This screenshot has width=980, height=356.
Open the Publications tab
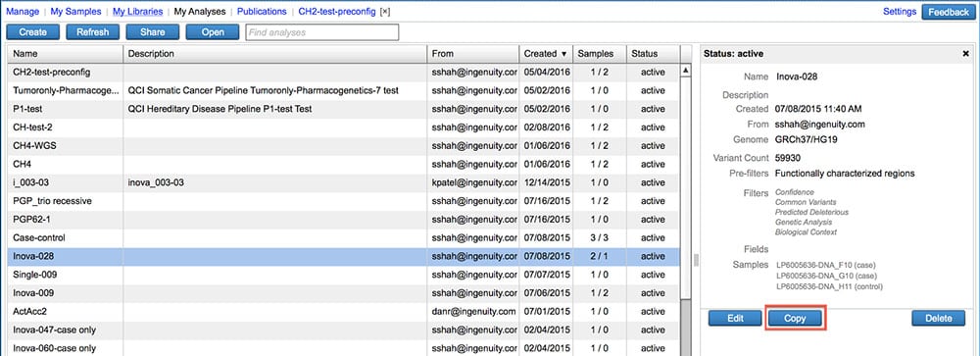click(262, 11)
